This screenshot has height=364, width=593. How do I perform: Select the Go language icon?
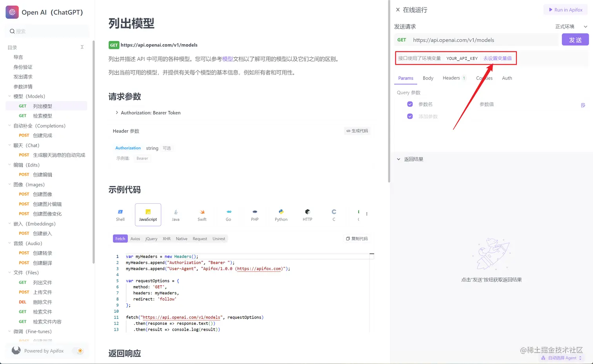[229, 212]
